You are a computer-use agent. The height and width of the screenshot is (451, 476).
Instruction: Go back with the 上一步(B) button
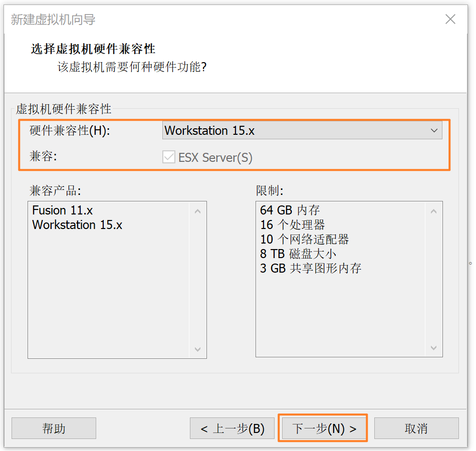(232, 428)
